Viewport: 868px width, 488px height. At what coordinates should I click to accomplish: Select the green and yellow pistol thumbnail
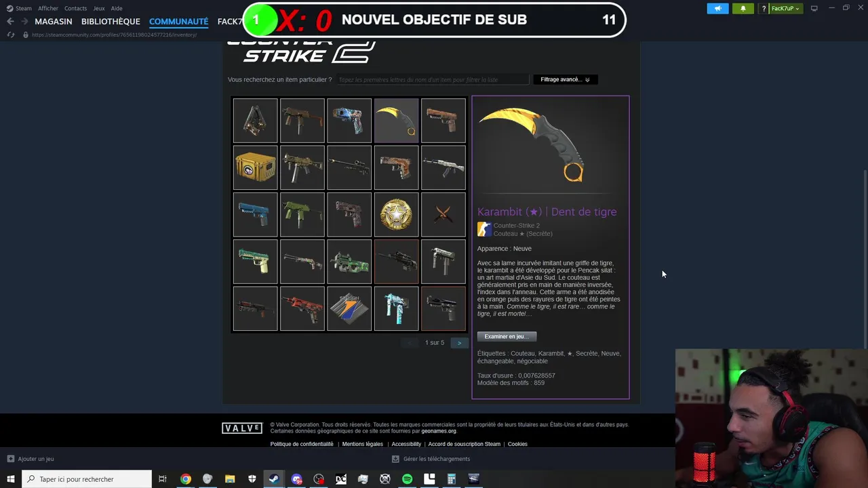tap(255, 262)
